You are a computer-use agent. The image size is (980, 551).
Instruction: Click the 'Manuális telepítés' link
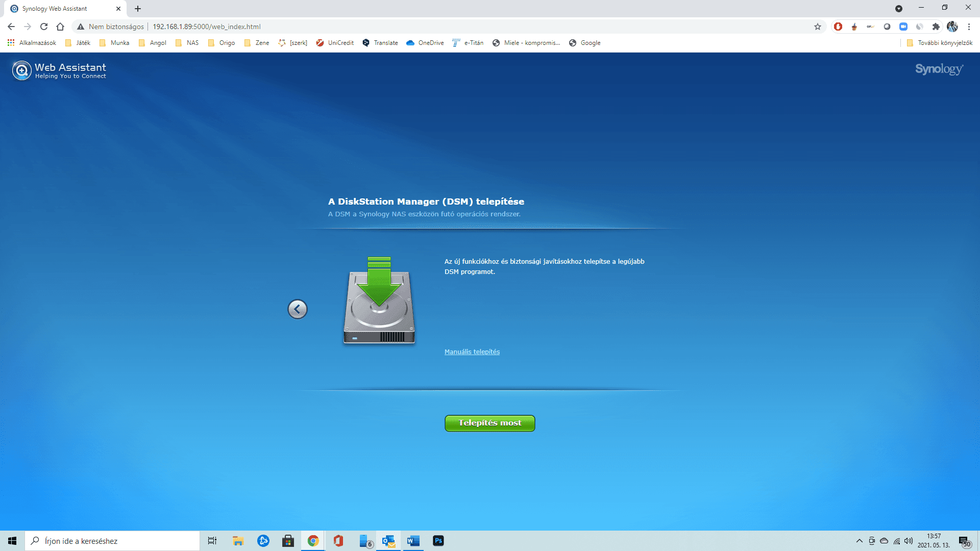pyautogui.click(x=472, y=352)
